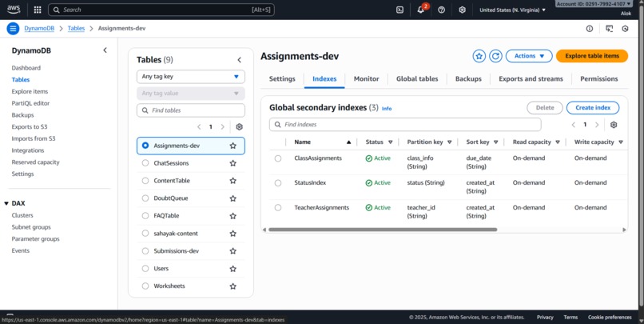
Task: Select the Users table radio button
Action: (145, 269)
